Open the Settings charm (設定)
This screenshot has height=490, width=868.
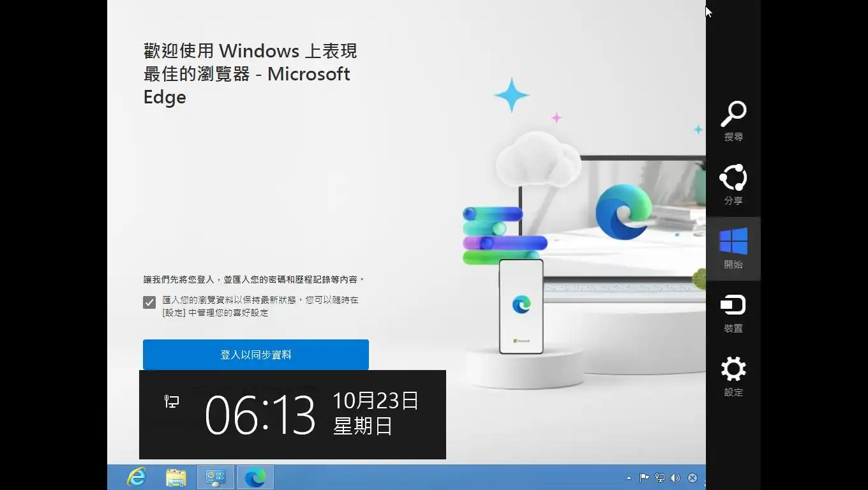pyautogui.click(x=733, y=376)
